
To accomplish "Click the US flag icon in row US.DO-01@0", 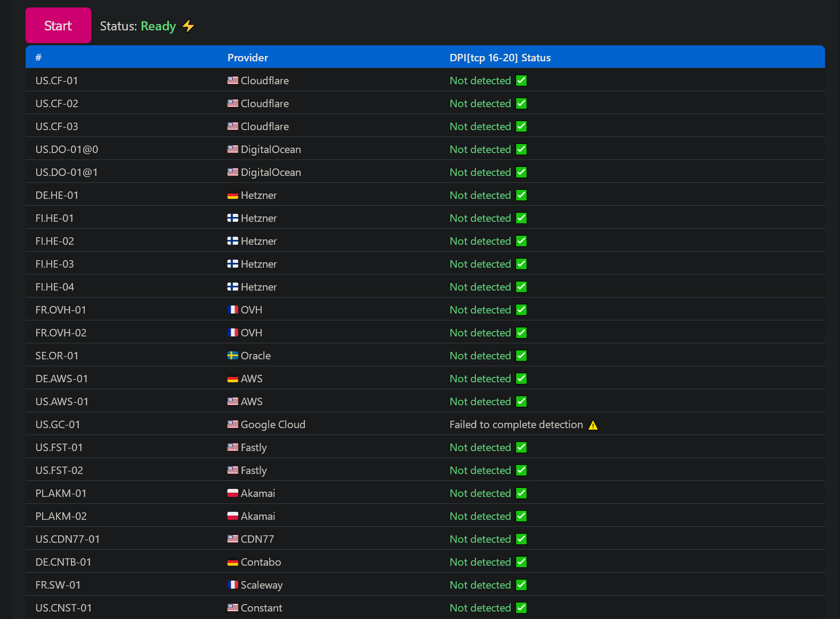I will click(x=233, y=149).
